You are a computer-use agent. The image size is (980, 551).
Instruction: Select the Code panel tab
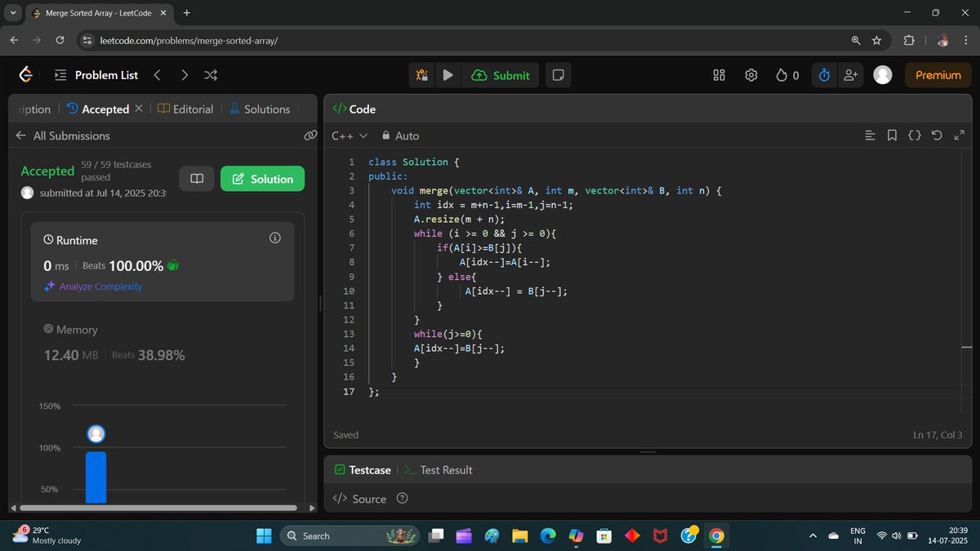click(354, 109)
